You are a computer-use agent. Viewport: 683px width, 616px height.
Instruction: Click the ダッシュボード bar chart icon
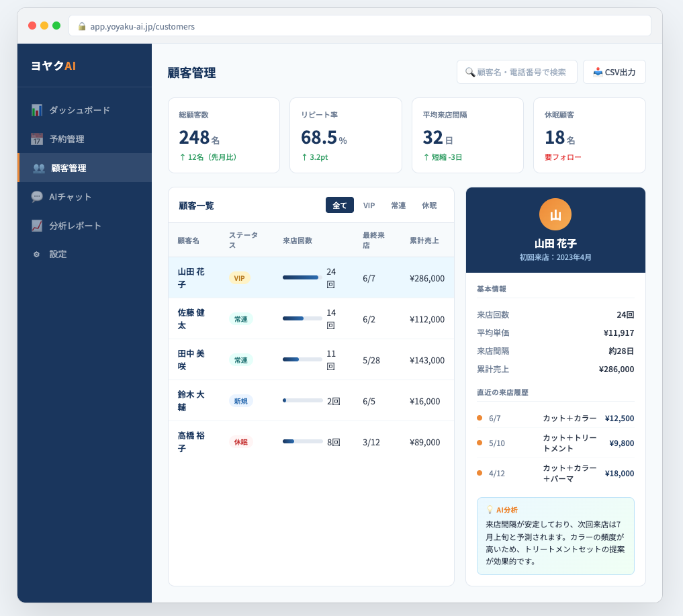tap(37, 110)
